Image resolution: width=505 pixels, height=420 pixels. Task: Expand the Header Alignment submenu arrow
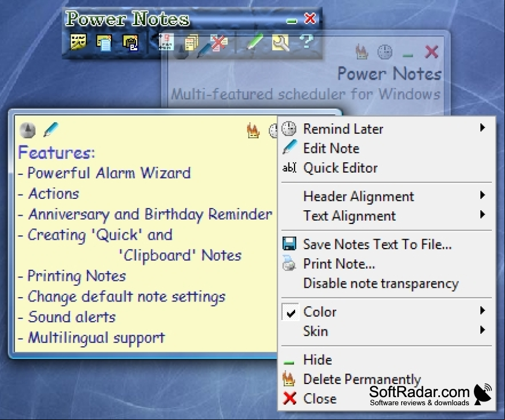point(483,195)
